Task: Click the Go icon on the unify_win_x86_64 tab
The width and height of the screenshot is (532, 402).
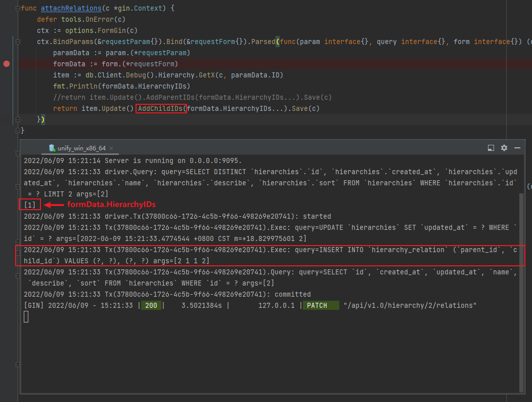Action: [51, 148]
